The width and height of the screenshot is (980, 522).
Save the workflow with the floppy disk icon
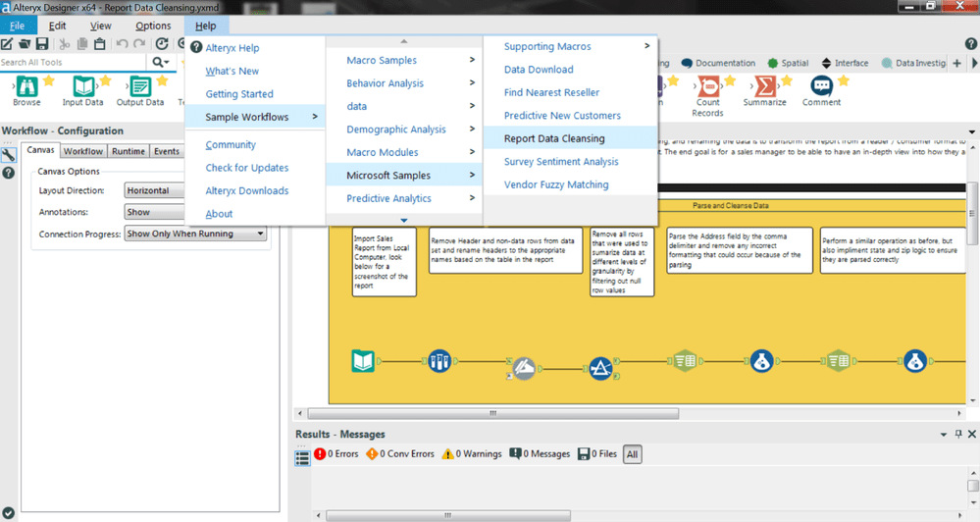click(x=42, y=44)
